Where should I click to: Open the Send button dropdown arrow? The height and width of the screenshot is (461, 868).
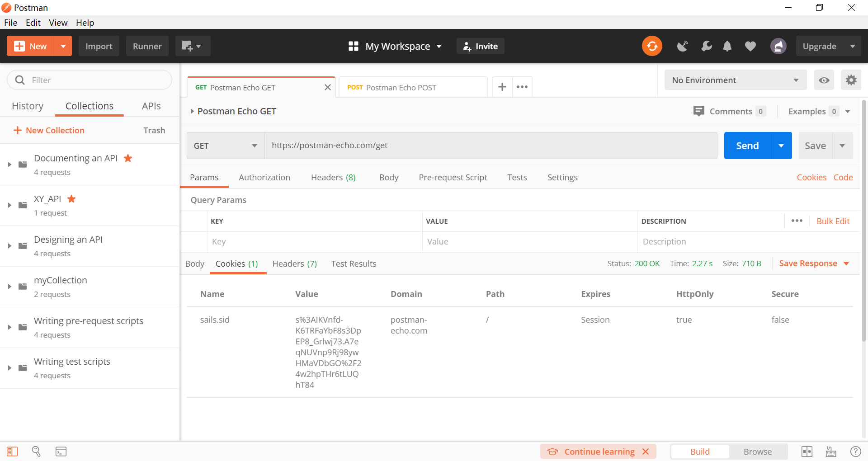pyautogui.click(x=781, y=146)
